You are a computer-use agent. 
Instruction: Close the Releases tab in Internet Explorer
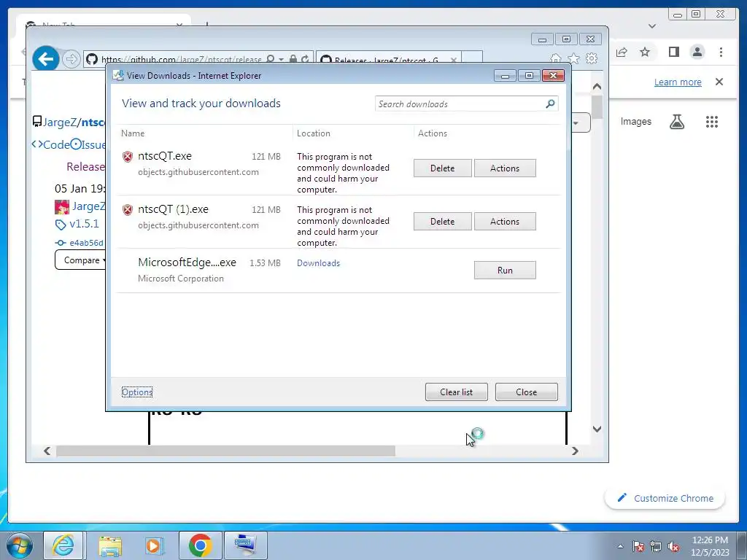click(x=454, y=60)
